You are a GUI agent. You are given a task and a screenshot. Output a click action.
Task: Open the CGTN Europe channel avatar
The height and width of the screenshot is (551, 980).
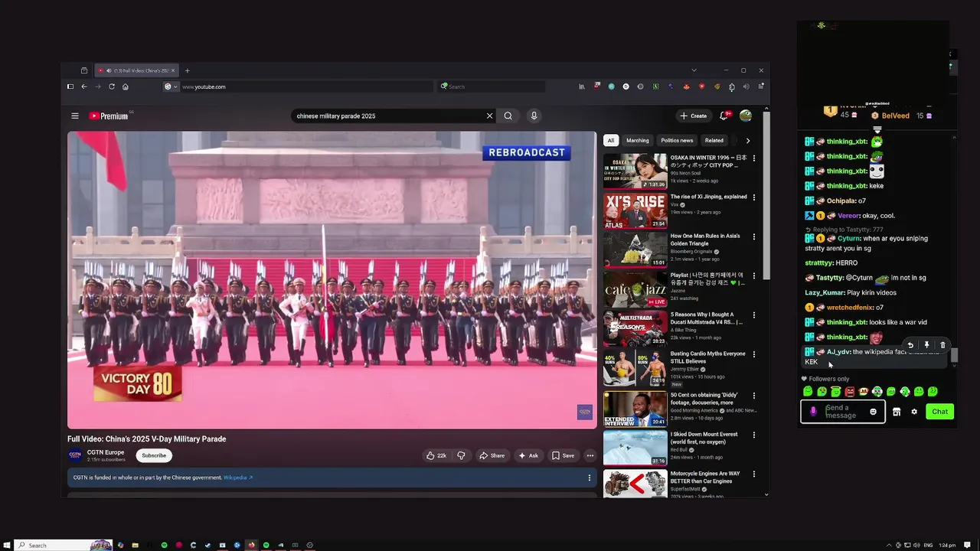[75, 455]
